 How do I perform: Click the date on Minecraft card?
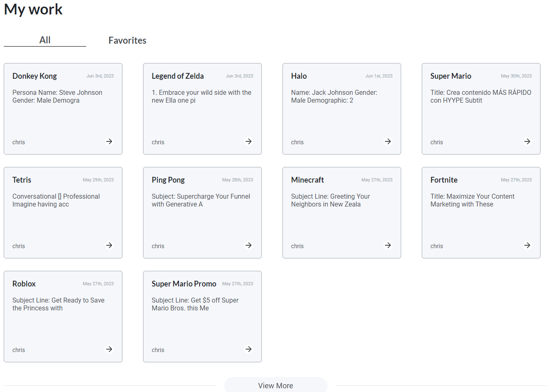coord(377,180)
